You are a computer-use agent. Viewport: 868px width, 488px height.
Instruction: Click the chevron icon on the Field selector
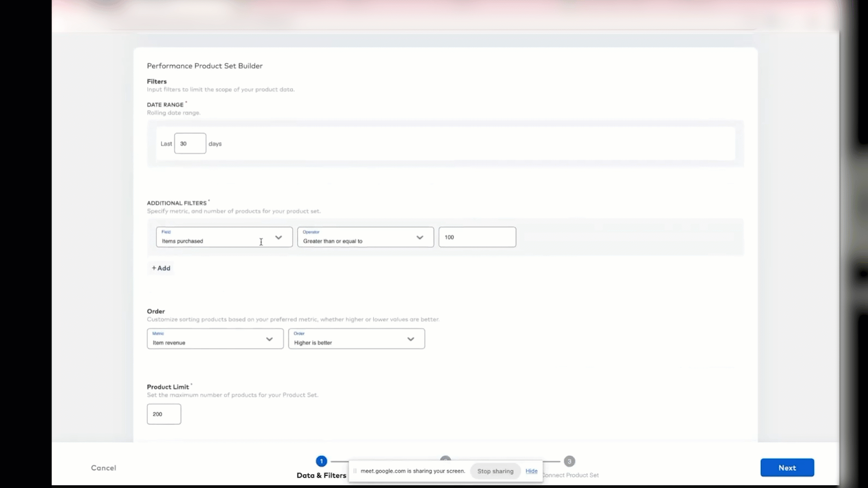pyautogui.click(x=278, y=237)
